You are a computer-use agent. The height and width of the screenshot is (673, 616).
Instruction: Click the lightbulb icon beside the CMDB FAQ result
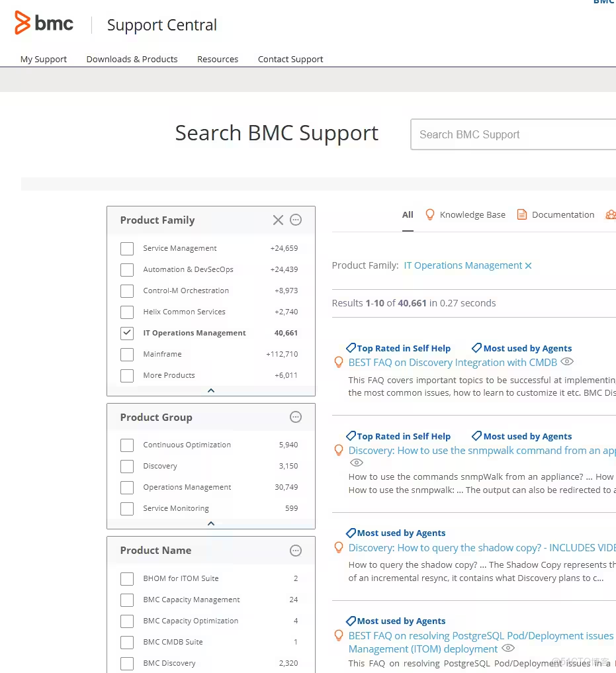[x=339, y=362]
